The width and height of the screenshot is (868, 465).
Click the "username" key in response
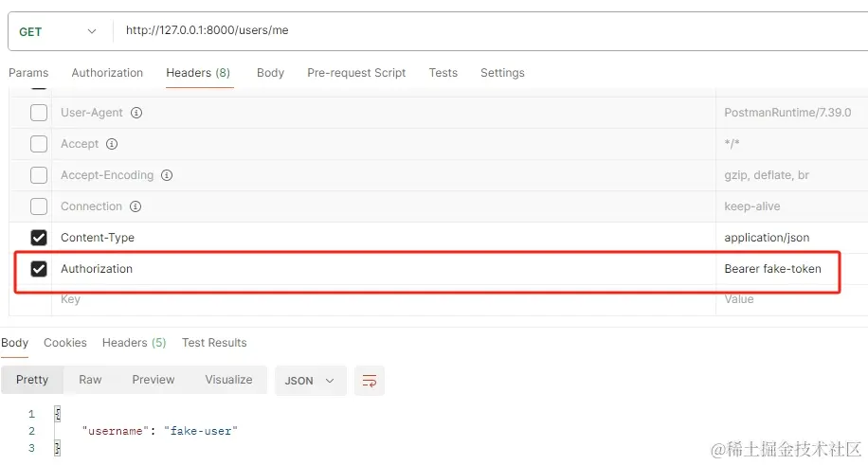pyautogui.click(x=116, y=431)
